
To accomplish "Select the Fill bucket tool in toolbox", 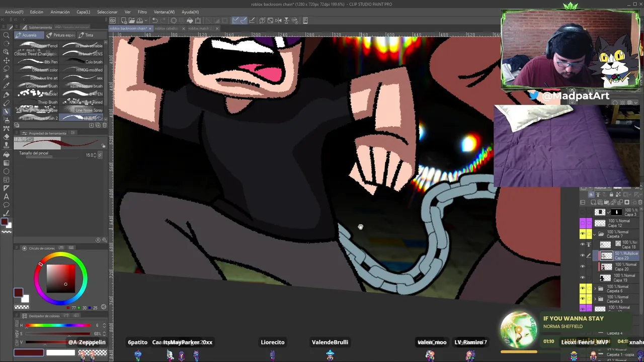I will click(7, 154).
